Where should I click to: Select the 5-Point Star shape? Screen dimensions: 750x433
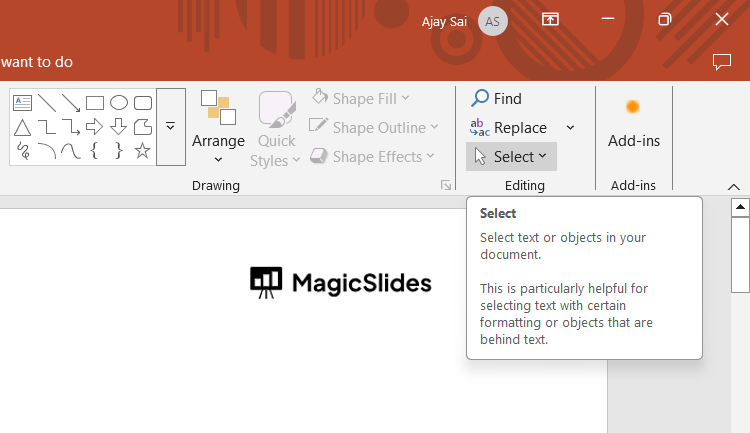tap(143, 151)
